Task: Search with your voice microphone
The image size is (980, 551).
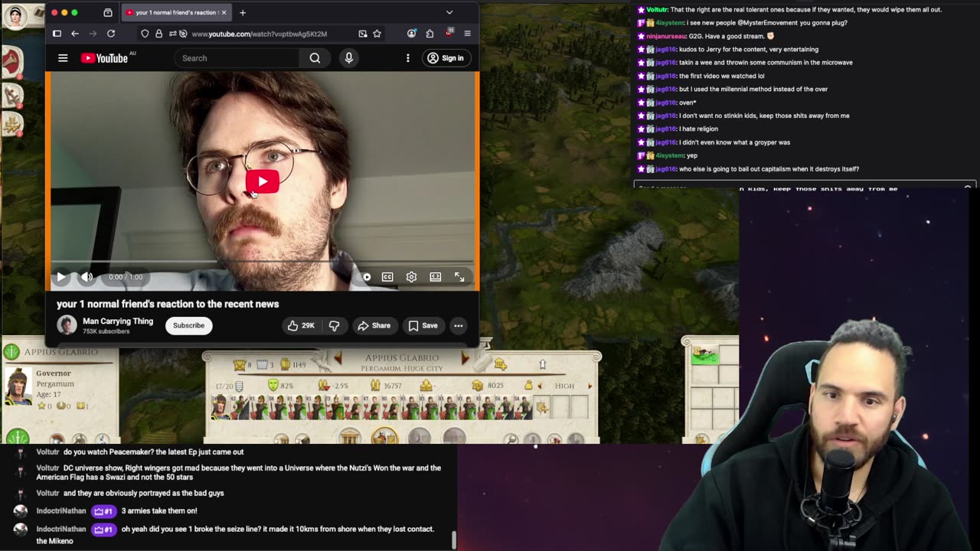Action: click(349, 58)
